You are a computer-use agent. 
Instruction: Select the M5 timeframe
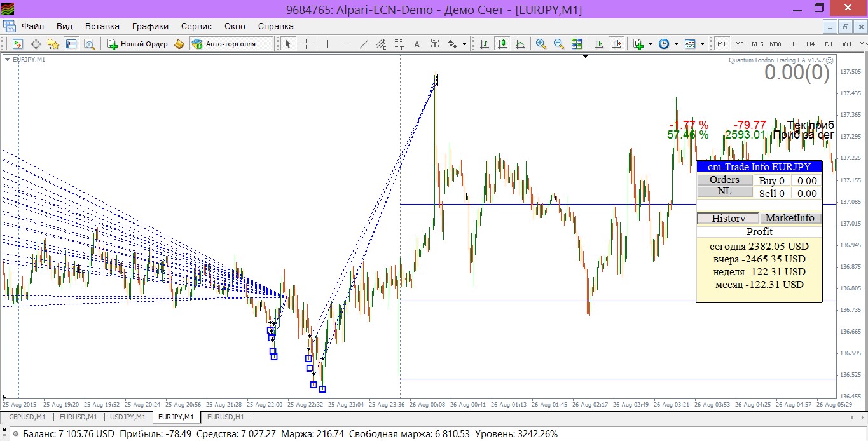click(x=739, y=44)
